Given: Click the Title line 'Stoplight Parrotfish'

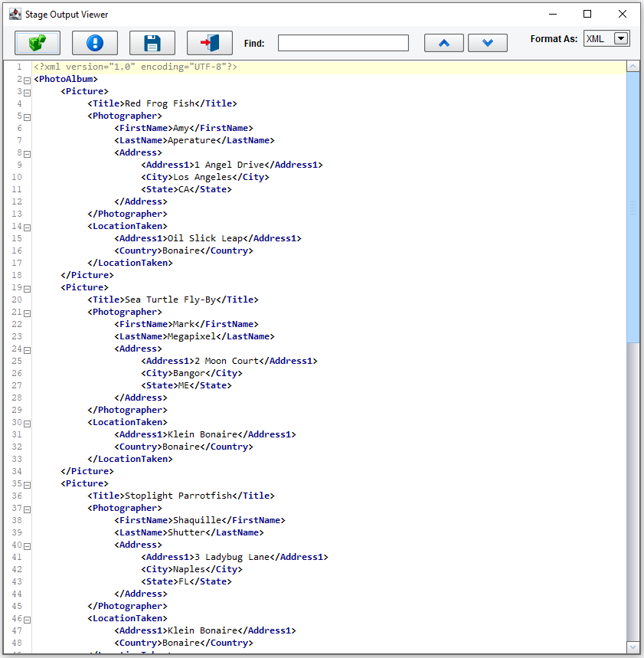Looking at the screenshot, I should click(x=181, y=496).
